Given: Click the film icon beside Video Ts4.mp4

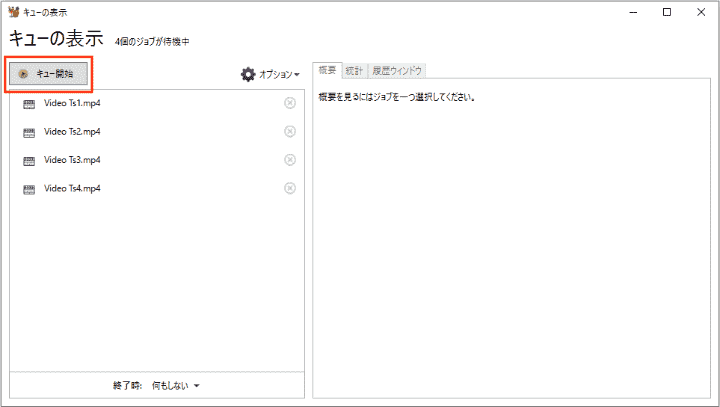Looking at the screenshot, I should [29, 189].
